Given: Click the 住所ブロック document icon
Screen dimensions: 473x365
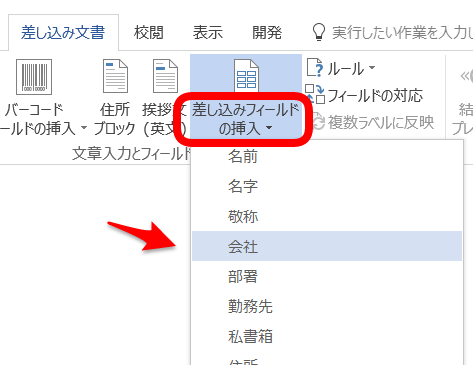Looking at the screenshot, I should click(115, 76).
